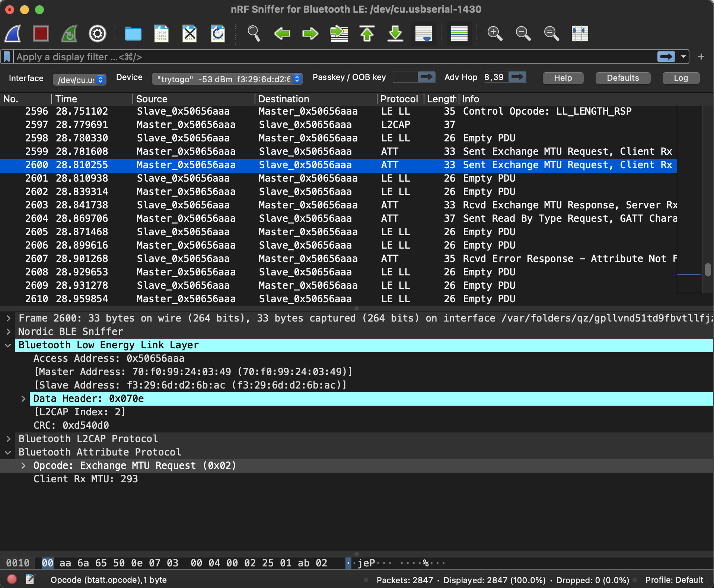Select Client Rx MTU 293 line

click(x=86, y=479)
